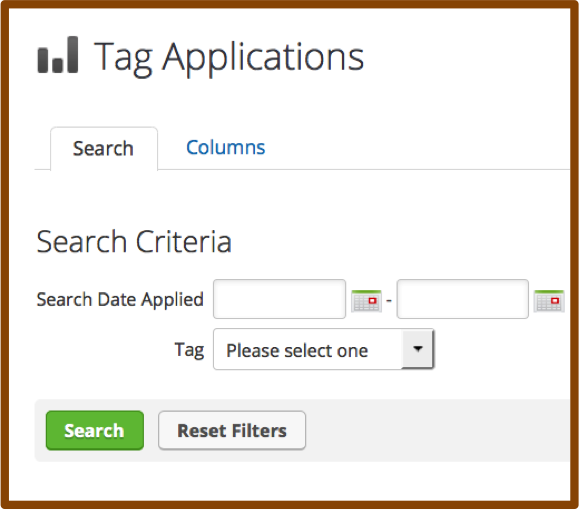Expand the Tag list using its arrow button

coord(418,349)
